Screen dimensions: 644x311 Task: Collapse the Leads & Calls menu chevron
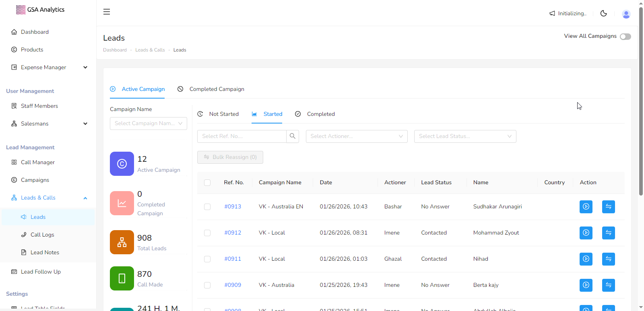point(85,198)
